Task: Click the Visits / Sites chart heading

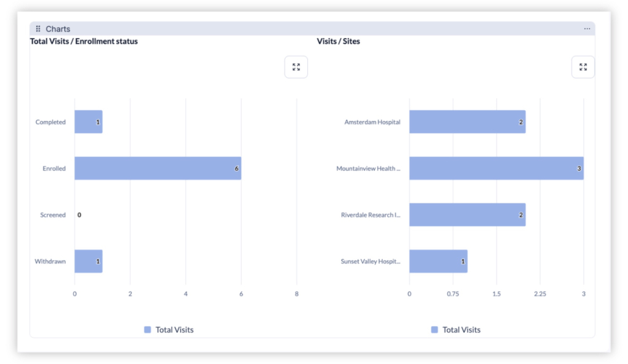Action: click(x=338, y=41)
